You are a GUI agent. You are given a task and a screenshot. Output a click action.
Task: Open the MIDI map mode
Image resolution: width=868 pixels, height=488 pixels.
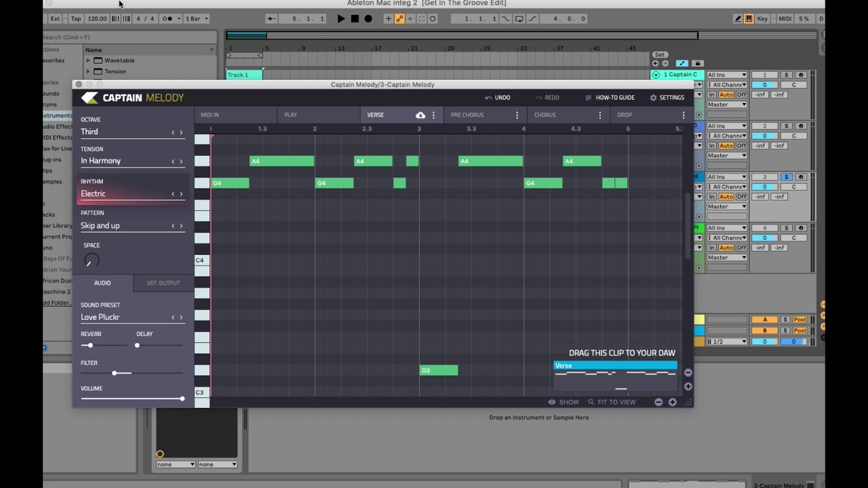[785, 18]
